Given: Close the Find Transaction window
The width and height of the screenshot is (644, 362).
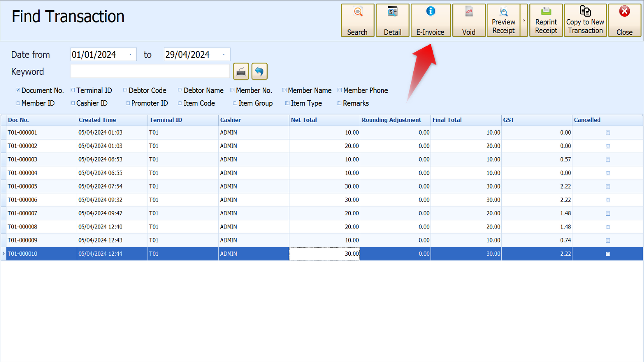Looking at the screenshot, I should [x=624, y=20].
